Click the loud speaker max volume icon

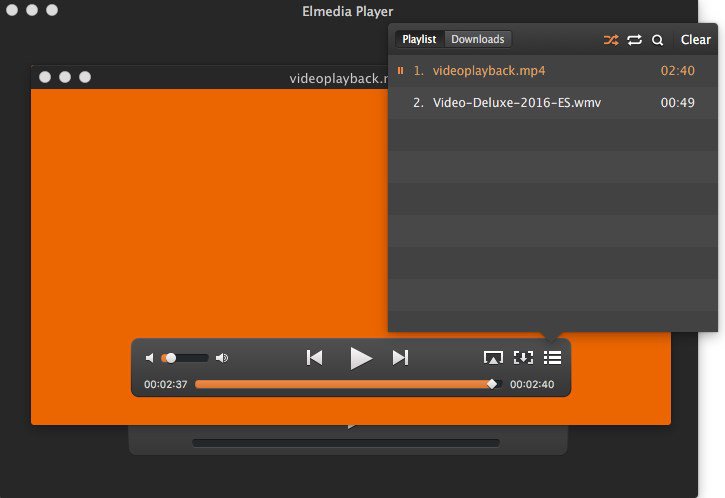(x=222, y=358)
